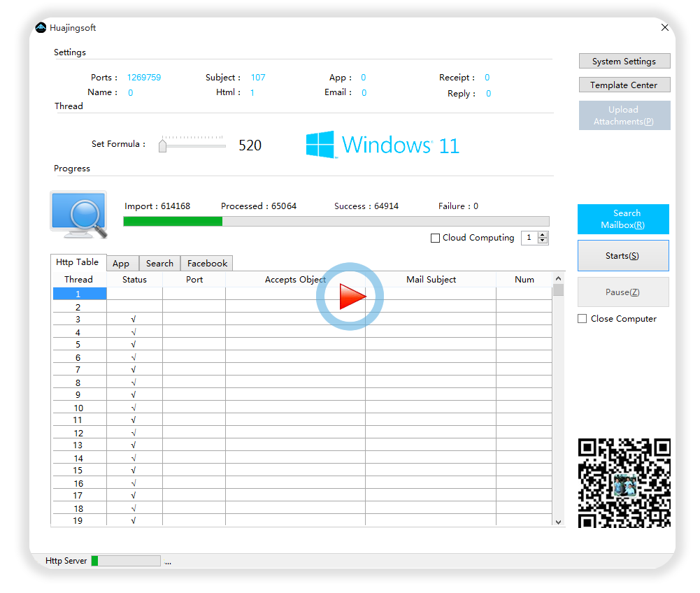Screen dimensions: 700x593
Task: Click Upload Attachments(P) button
Action: pos(624,115)
